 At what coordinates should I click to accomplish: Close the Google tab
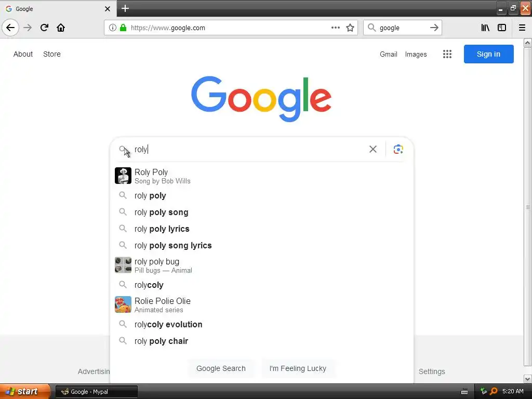(107, 9)
